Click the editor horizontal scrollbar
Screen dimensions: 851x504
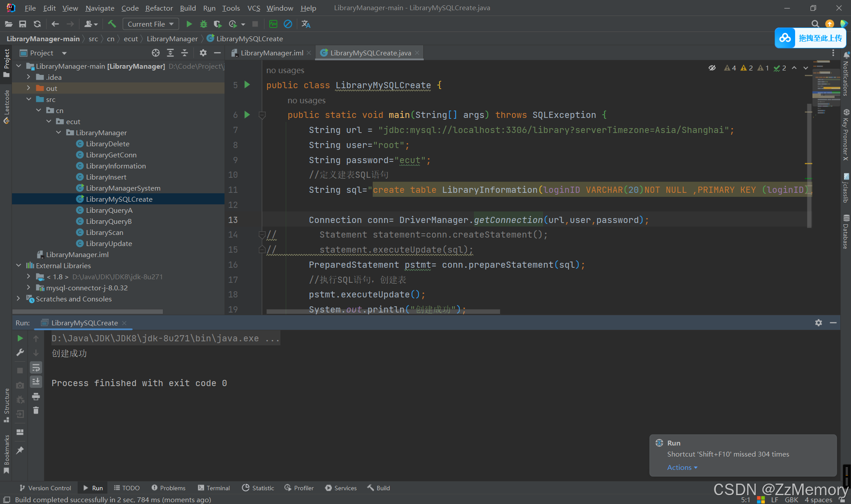tap(383, 312)
